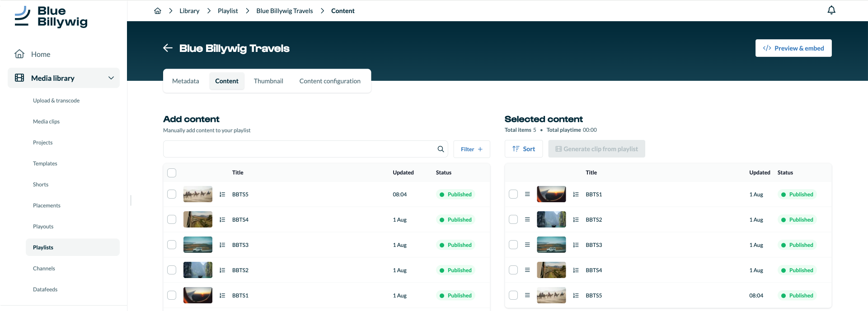
Task: Open Projects in the sidebar
Action: [x=43, y=143]
